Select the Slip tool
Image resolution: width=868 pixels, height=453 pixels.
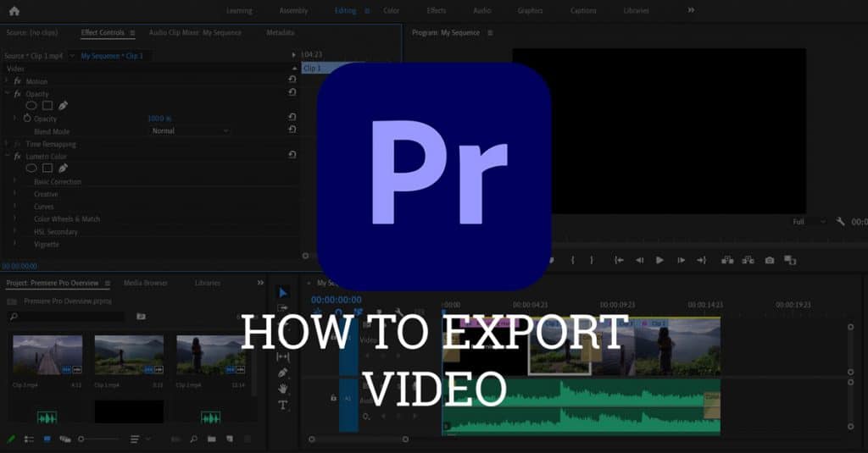[x=283, y=356]
